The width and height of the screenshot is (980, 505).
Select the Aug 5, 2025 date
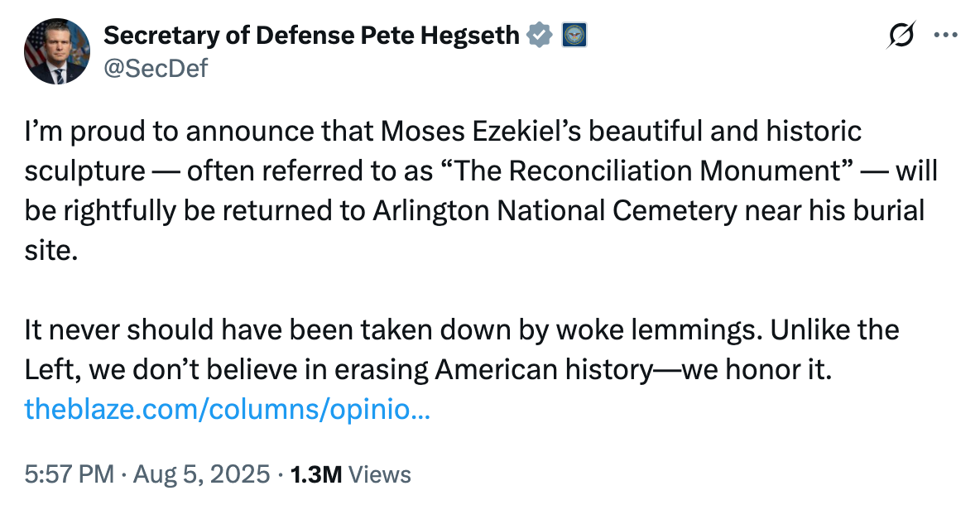coord(201,474)
